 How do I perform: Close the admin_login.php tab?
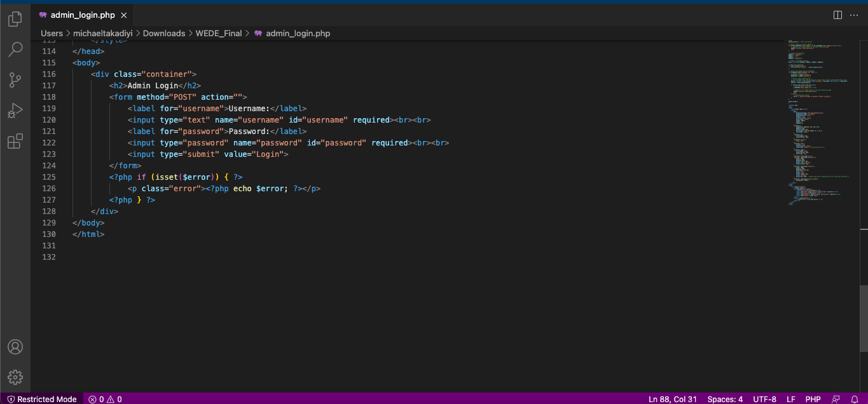[x=123, y=15]
